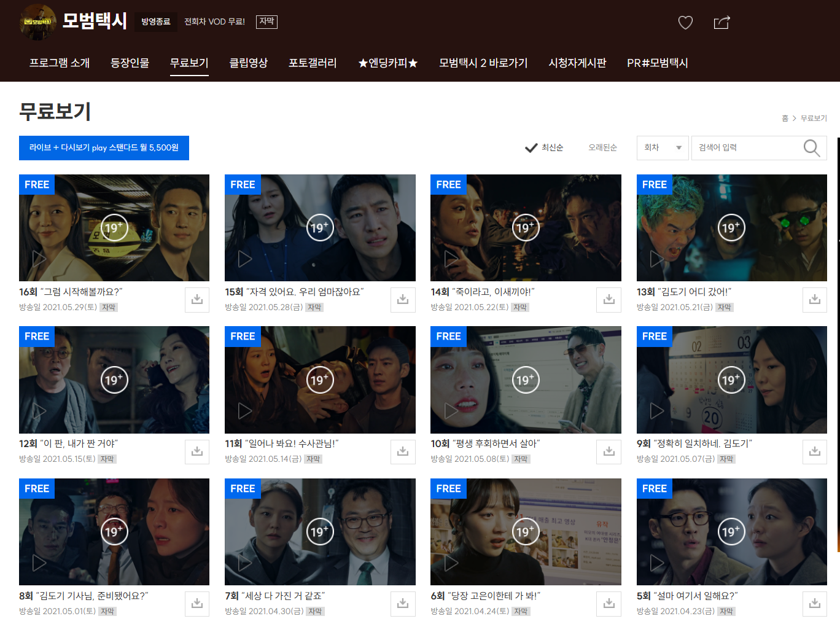Click the download icon under episode 9
840x624 pixels.
tap(814, 451)
